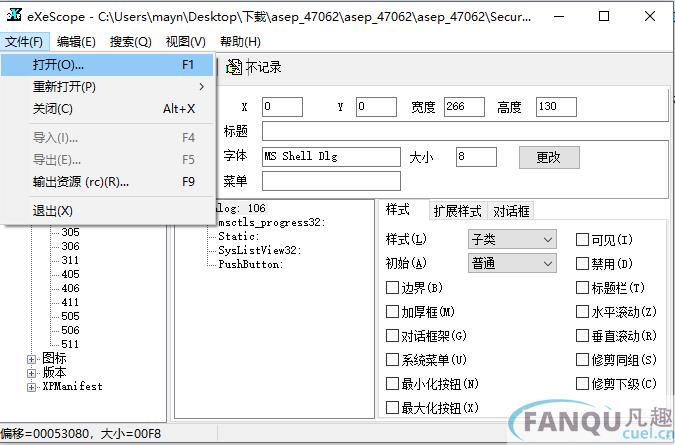Click the eXeScope title bar app icon
Viewport: 675px width, 445px height.
point(13,17)
